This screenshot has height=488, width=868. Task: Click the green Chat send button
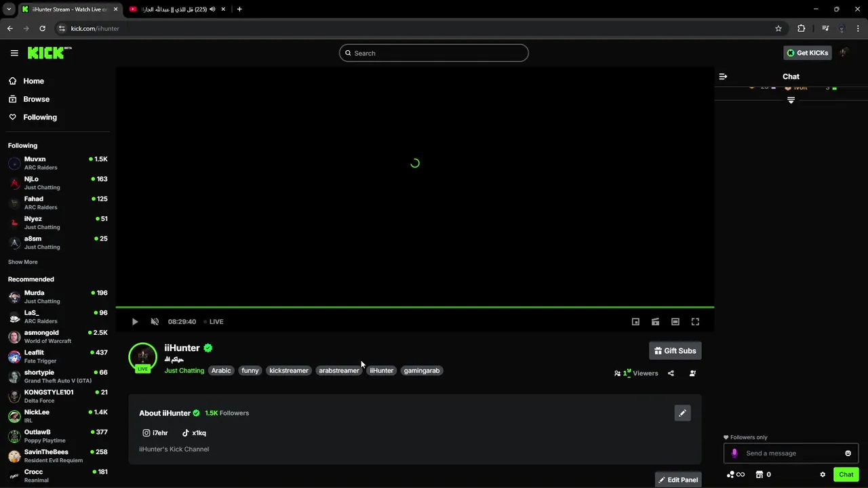click(x=846, y=474)
